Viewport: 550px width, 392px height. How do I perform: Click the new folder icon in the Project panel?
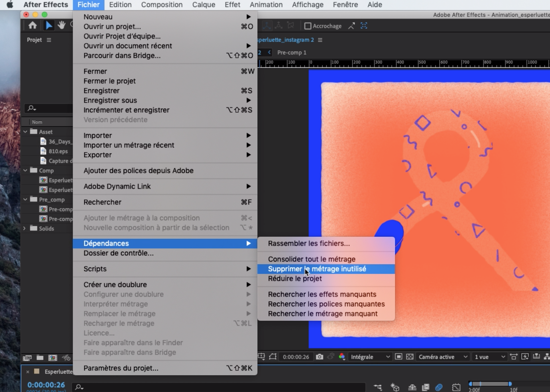[x=40, y=358]
